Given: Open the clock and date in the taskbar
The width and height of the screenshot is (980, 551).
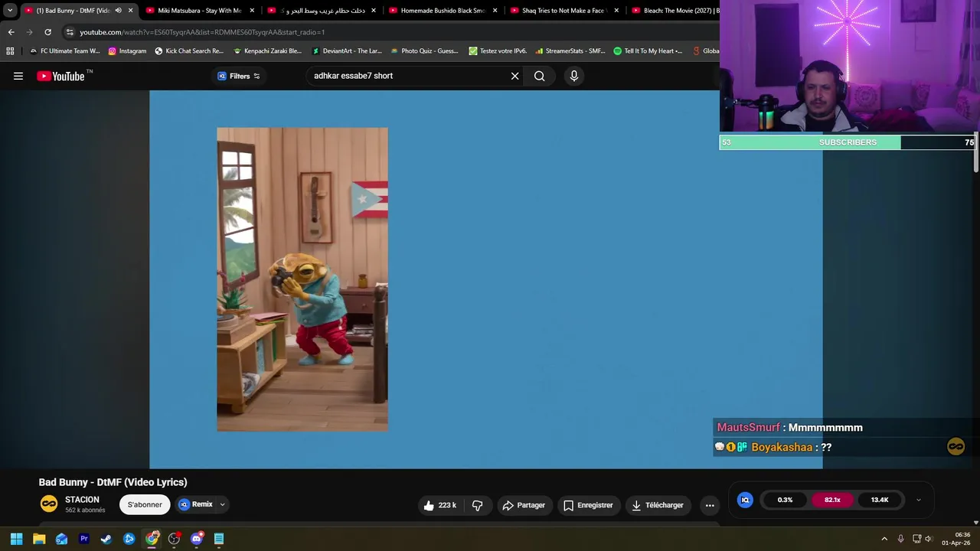Looking at the screenshot, I should point(956,539).
